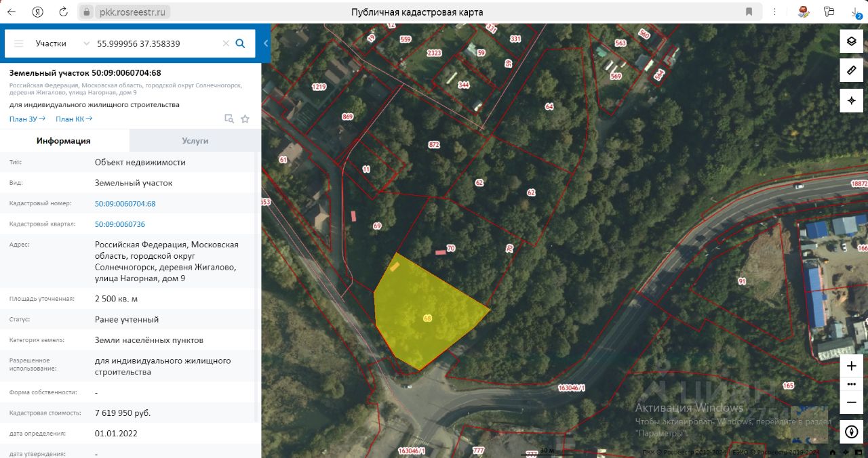Open the mushroom extension icon

coord(804,12)
